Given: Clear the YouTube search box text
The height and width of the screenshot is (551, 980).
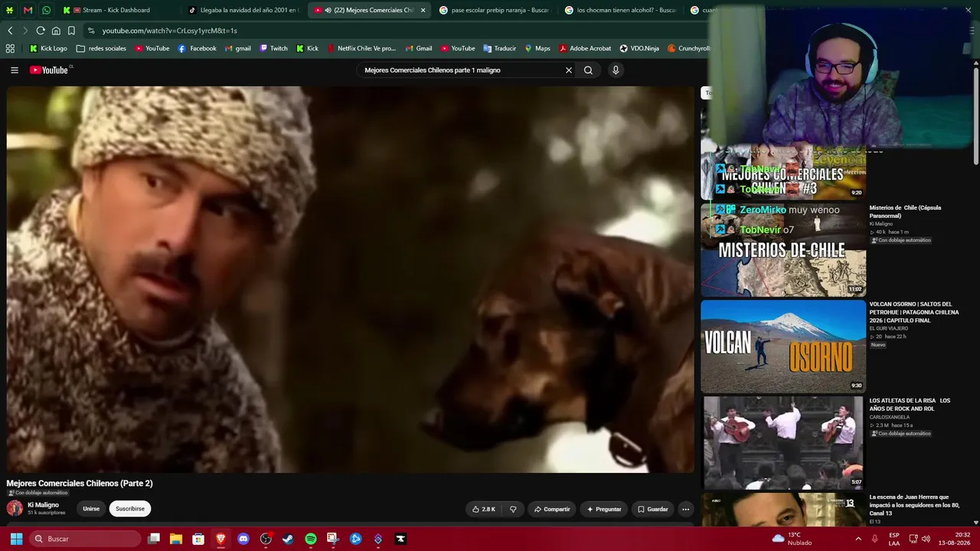Looking at the screenshot, I should click(x=568, y=70).
